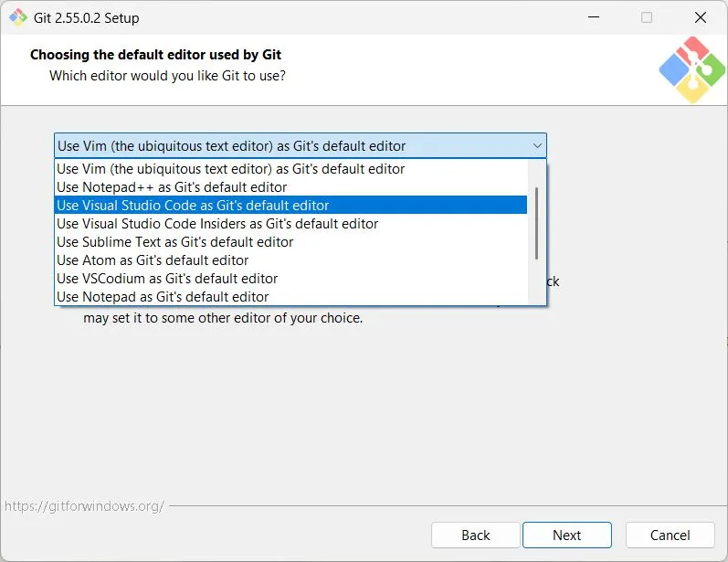Choose Vim option in the dropdown list

click(290, 169)
